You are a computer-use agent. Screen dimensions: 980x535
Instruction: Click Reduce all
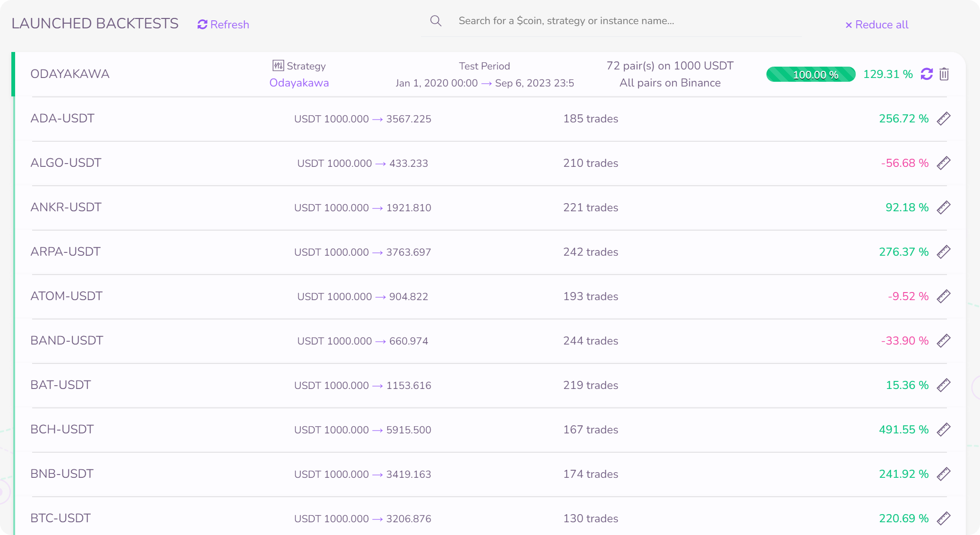coord(877,25)
